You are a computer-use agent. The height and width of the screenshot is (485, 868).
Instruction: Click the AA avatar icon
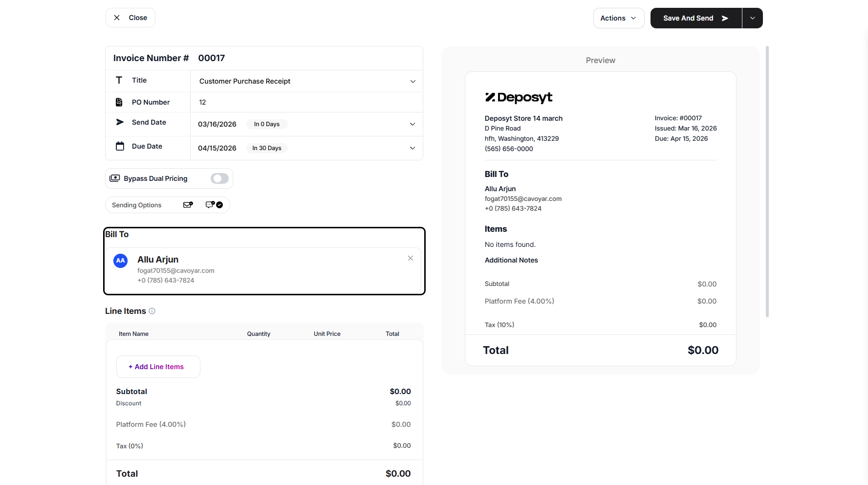click(x=121, y=261)
